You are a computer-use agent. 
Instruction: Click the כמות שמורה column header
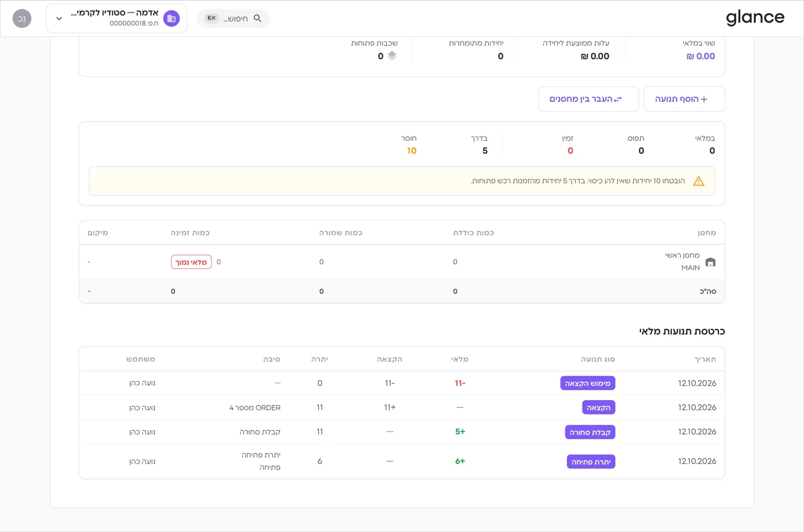click(341, 233)
